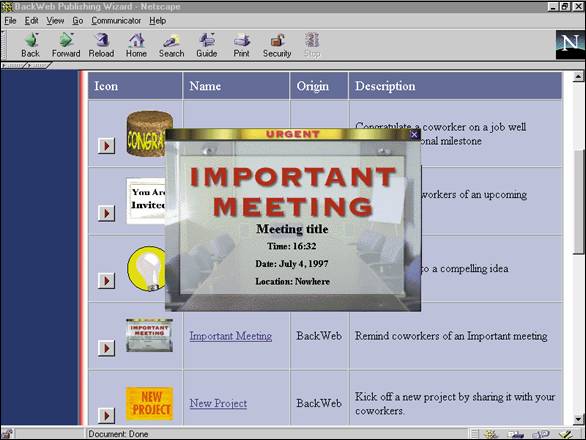
Task: Click the 'Meeting title' popup text
Action: click(292, 229)
